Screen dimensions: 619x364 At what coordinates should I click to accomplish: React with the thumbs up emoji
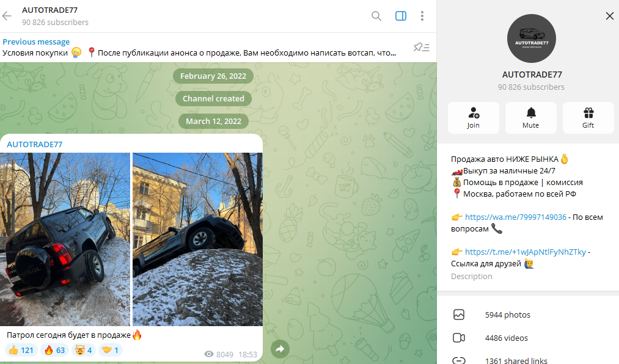coord(21,350)
